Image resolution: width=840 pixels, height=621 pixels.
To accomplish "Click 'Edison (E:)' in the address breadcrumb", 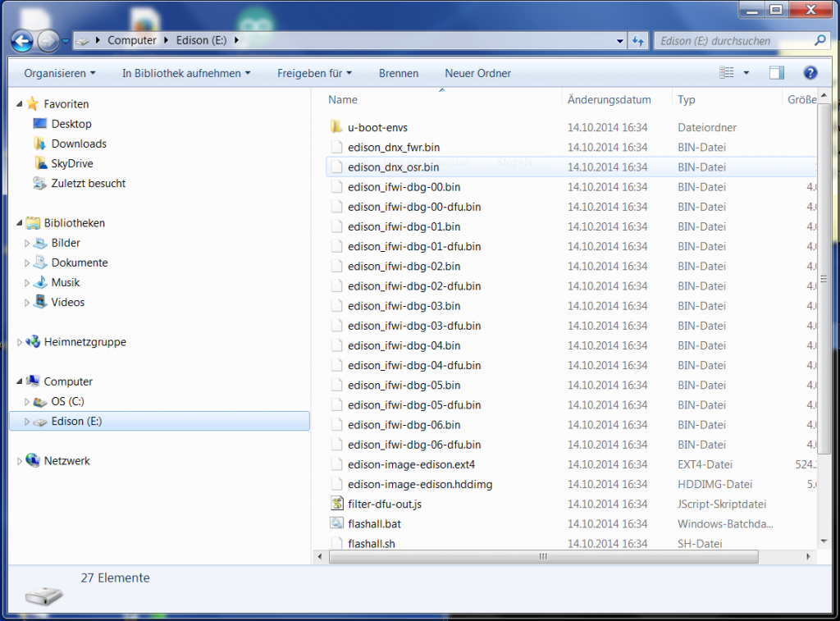I will pyautogui.click(x=202, y=41).
